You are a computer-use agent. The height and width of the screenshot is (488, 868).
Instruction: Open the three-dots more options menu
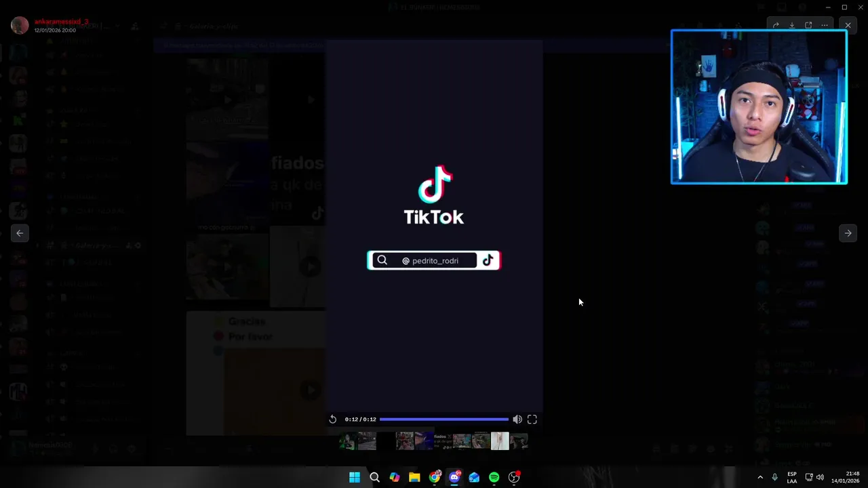(x=825, y=26)
